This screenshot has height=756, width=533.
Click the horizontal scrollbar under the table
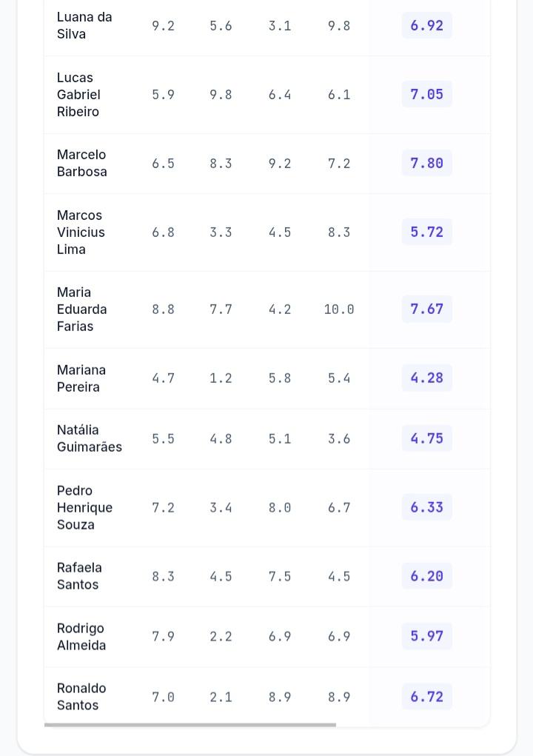coord(190,724)
